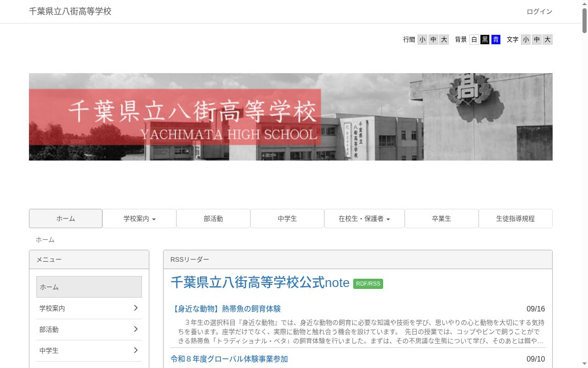The height and width of the screenshot is (368, 588).
Task: Expand the 中学生 chevron in side menu
Action: pos(136,350)
